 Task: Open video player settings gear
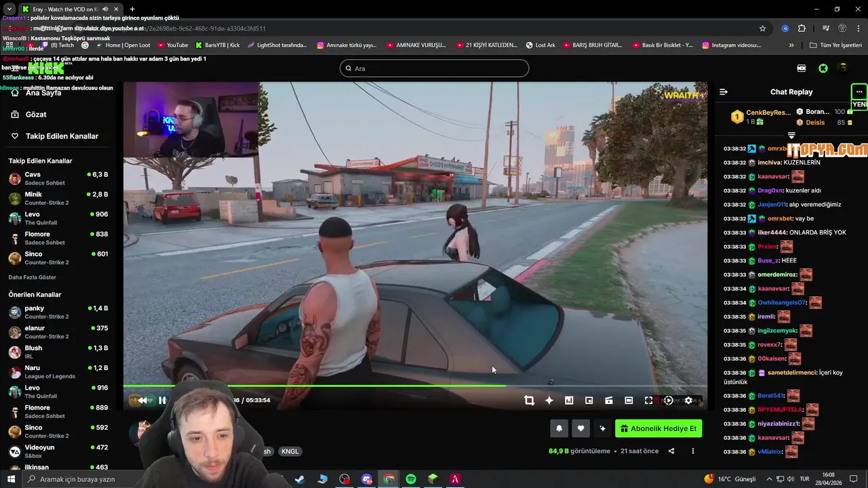tap(688, 401)
